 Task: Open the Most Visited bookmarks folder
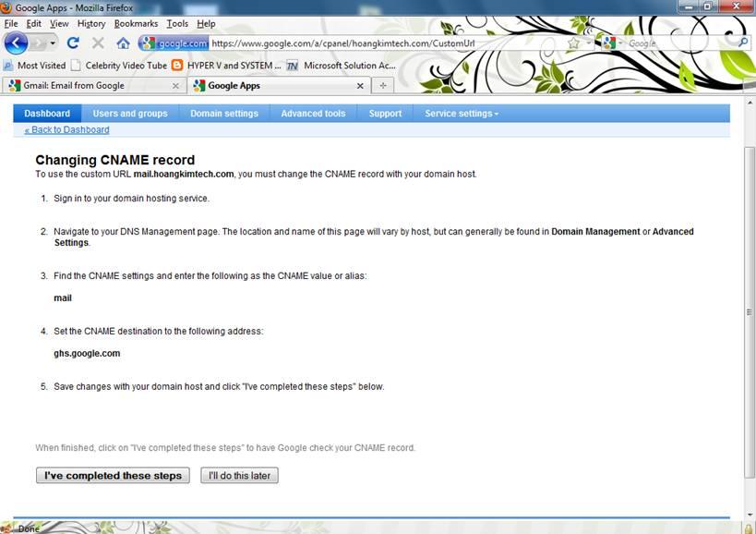[x=34, y=65]
